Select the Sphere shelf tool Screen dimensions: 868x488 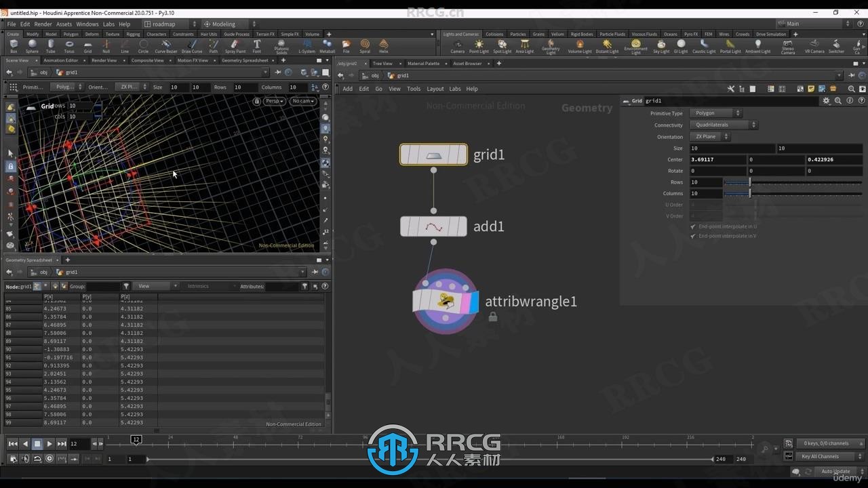pyautogui.click(x=32, y=46)
